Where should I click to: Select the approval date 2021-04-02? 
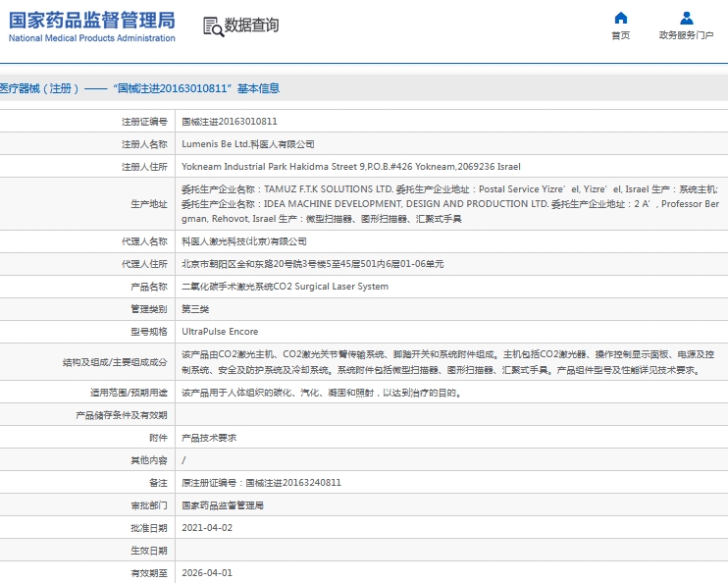tap(207, 528)
